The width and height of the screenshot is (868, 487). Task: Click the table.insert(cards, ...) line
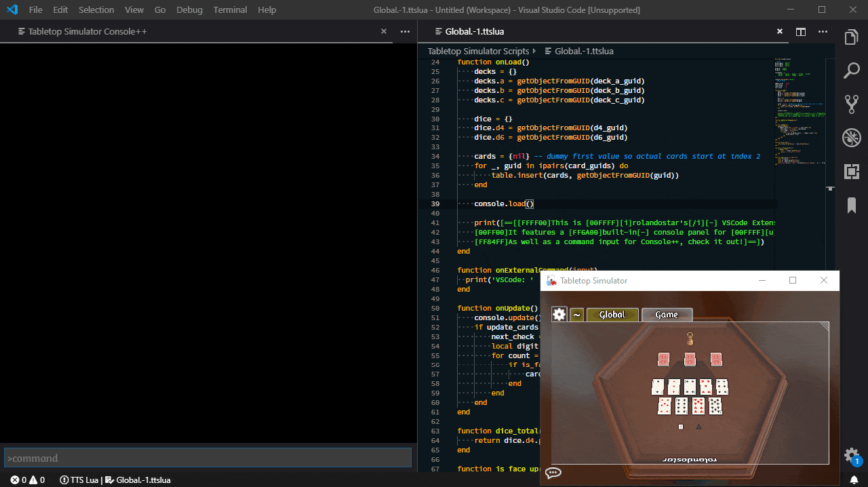click(585, 175)
